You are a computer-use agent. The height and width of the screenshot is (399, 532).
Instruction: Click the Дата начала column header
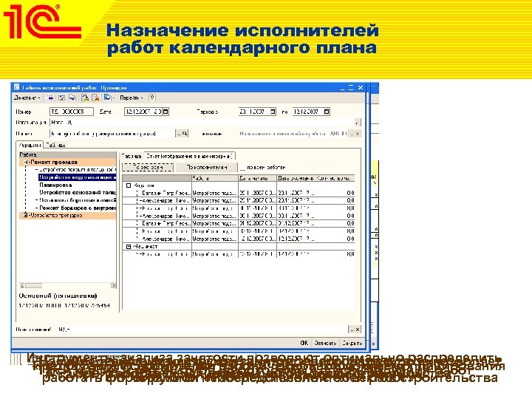(x=258, y=178)
